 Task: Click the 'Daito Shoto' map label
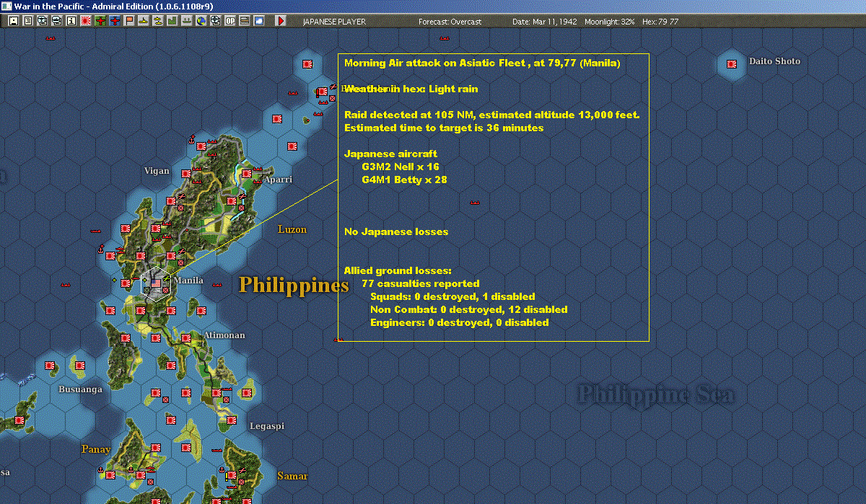774,61
